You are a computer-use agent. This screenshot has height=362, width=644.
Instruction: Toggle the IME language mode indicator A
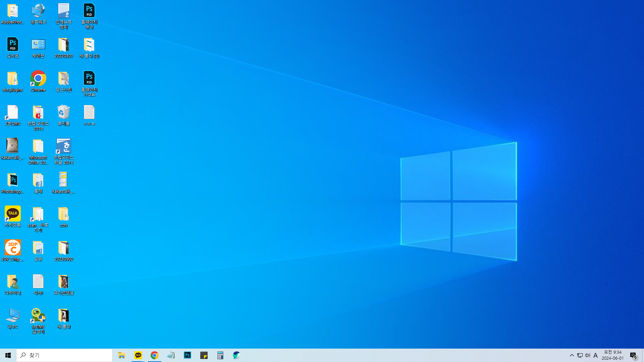point(595,355)
